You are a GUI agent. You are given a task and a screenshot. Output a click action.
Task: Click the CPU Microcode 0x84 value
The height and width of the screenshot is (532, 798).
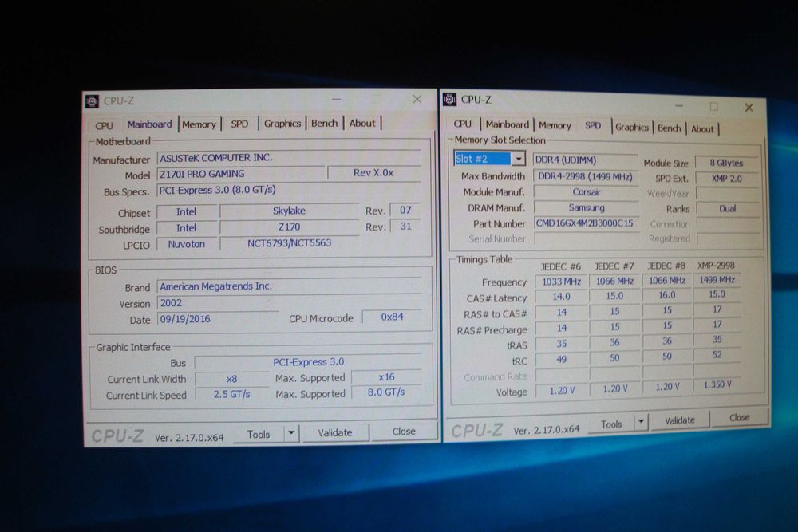392,317
